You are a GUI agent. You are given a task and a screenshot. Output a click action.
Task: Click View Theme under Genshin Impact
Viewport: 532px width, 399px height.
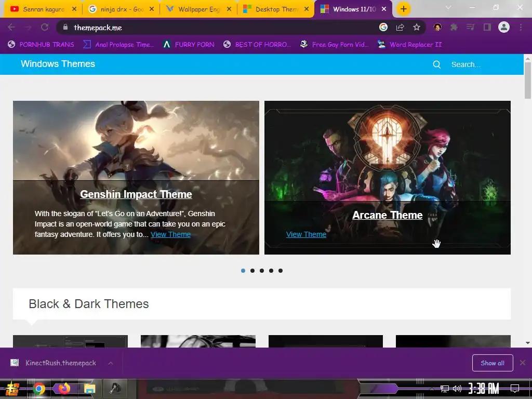pyautogui.click(x=170, y=234)
